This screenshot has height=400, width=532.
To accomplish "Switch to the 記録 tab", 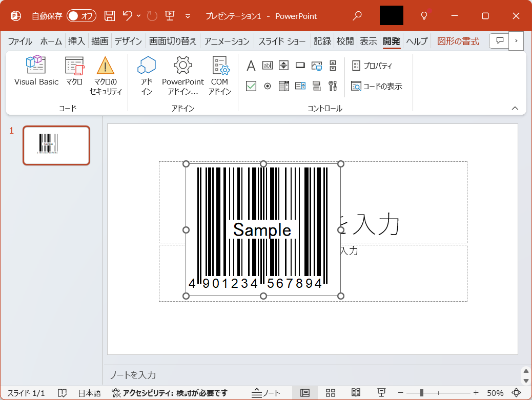I will coord(322,41).
